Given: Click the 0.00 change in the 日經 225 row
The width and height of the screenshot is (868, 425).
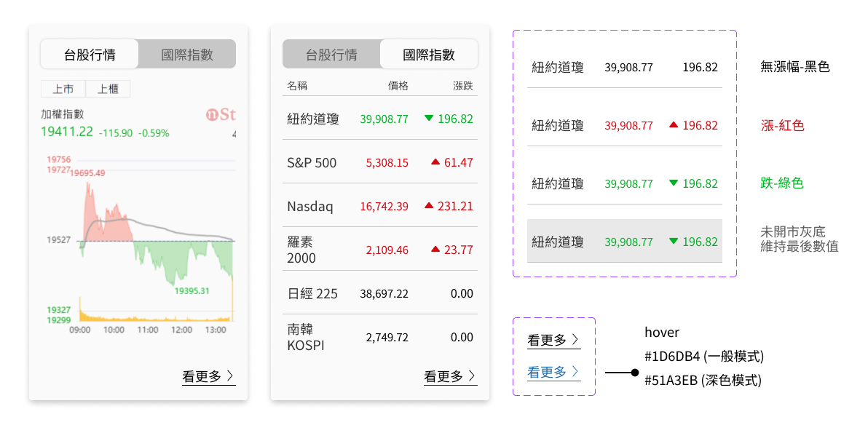Looking at the screenshot, I should (x=462, y=294).
